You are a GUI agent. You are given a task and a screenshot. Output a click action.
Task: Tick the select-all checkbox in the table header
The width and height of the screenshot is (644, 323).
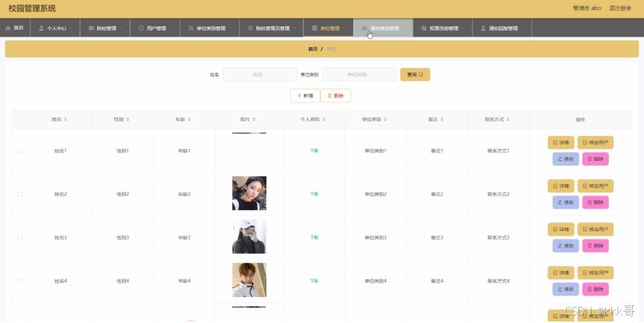coord(21,120)
